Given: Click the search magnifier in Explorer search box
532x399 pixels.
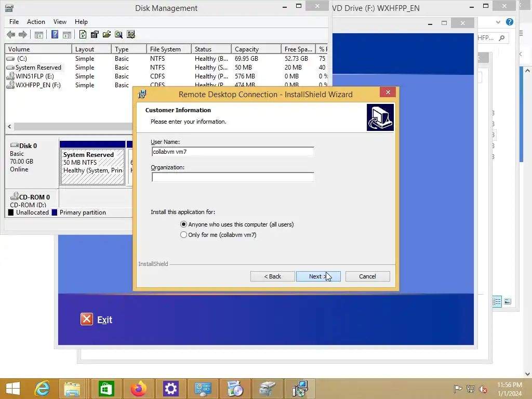Looking at the screenshot, I should point(502,38).
